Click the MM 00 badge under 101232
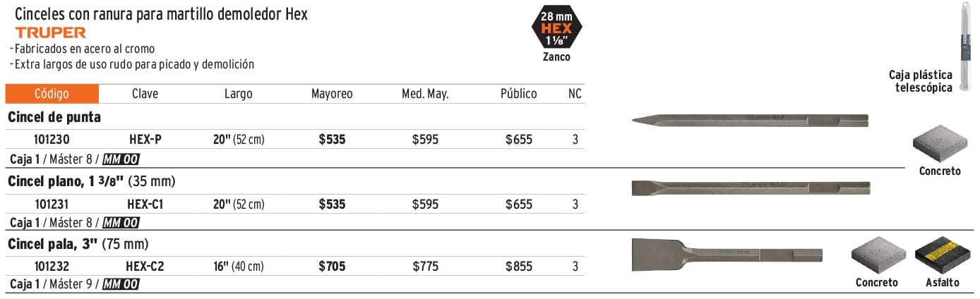 point(121,284)
